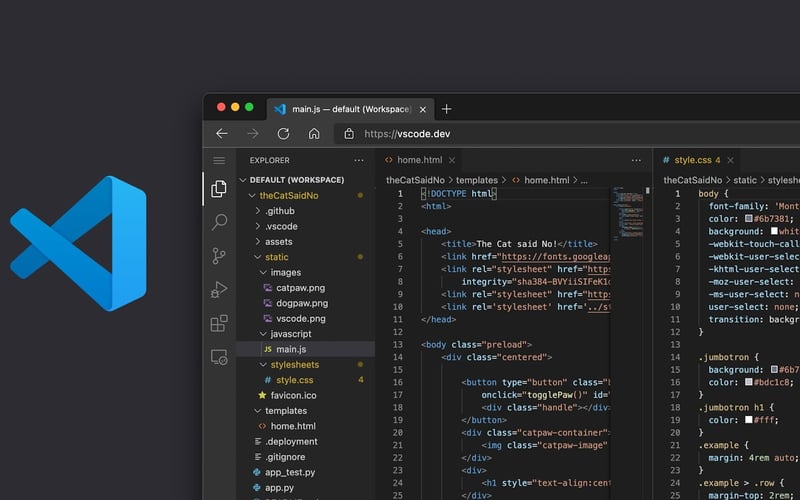Image resolution: width=800 pixels, height=500 pixels.
Task: Close the style.css editor tab
Action: [731, 160]
